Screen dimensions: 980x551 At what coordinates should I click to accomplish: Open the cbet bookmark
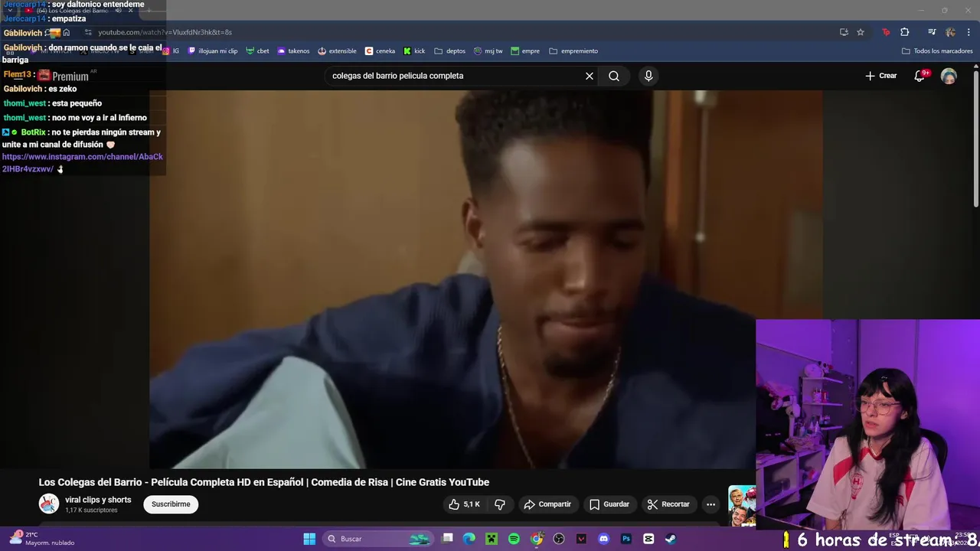click(x=257, y=51)
